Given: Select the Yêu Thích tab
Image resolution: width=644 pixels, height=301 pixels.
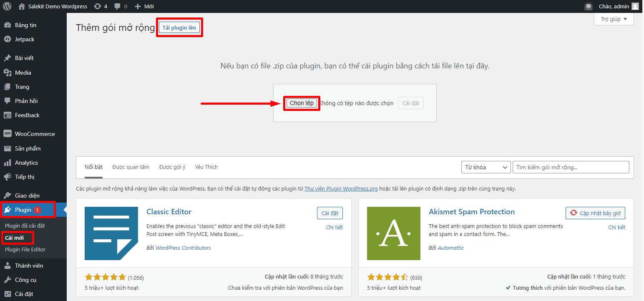Looking at the screenshot, I should 206,167.
